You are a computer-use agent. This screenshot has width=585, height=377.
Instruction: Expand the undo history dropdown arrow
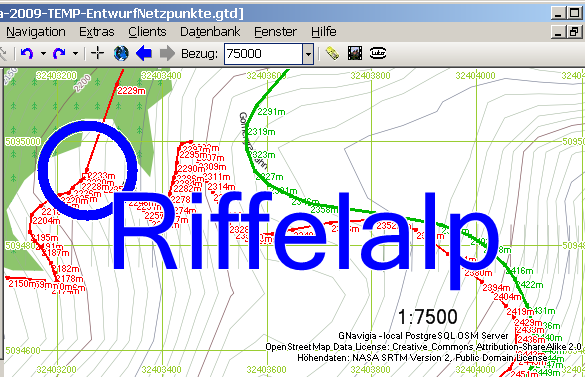(x=43, y=54)
